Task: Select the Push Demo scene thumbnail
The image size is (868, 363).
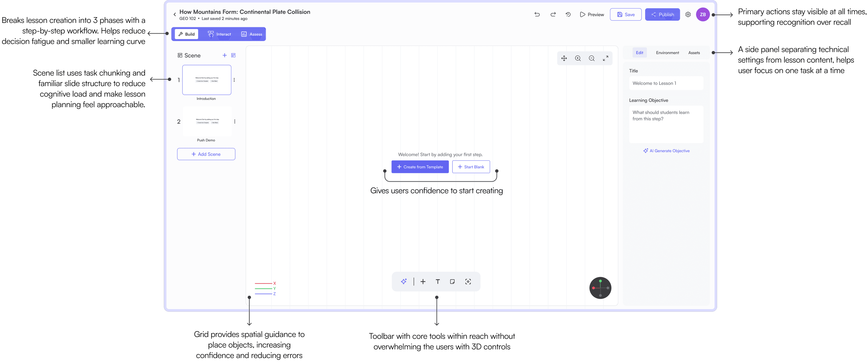Action: coord(207,121)
